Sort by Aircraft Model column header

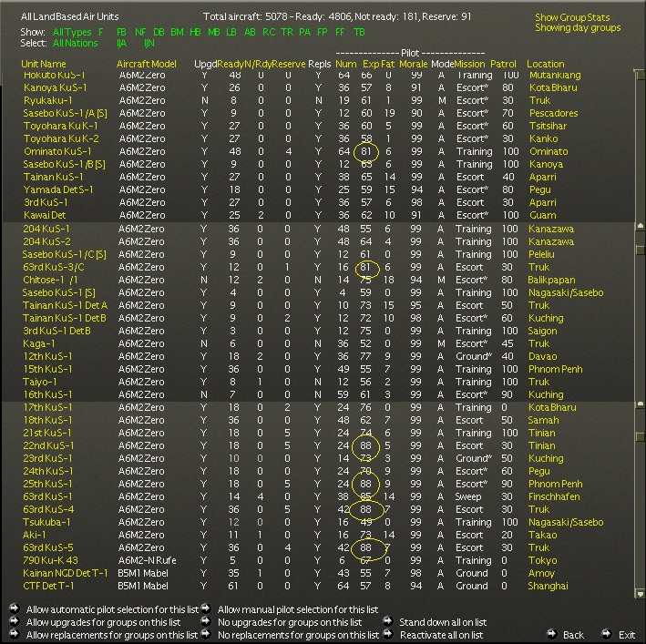point(147,65)
